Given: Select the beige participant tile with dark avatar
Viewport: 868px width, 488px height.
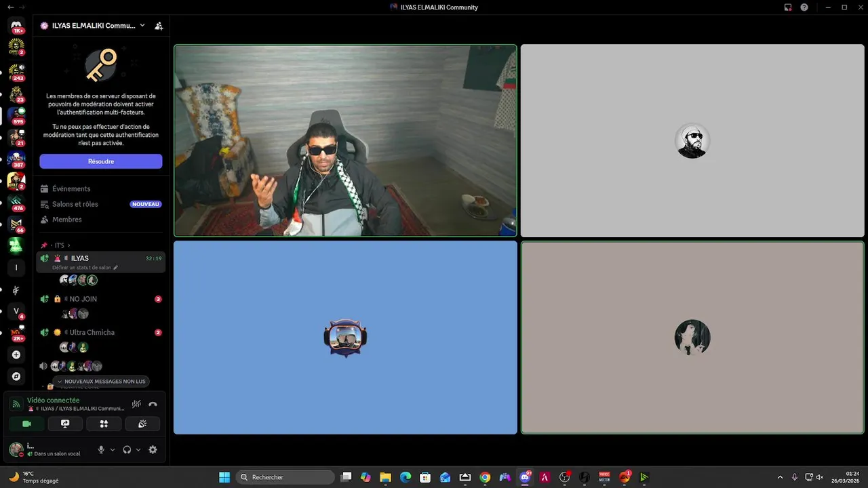Looking at the screenshot, I should 692,338.
